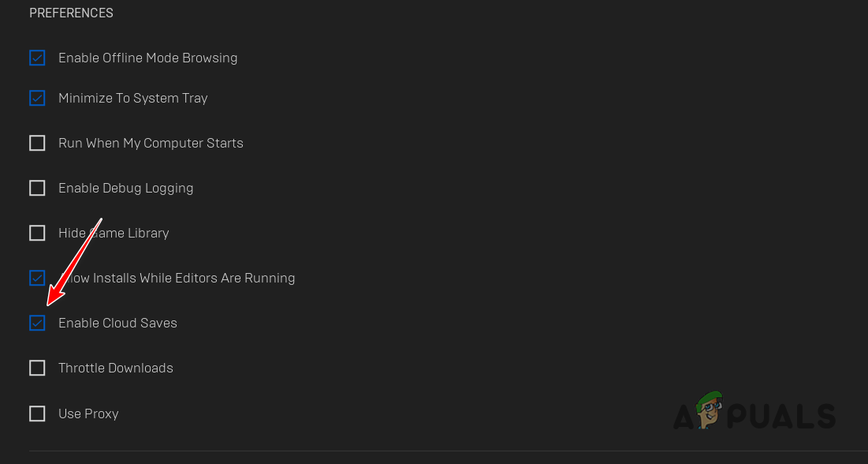Click the PREFERENCES section heading
The width and height of the screenshot is (868, 464).
point(71,13)
